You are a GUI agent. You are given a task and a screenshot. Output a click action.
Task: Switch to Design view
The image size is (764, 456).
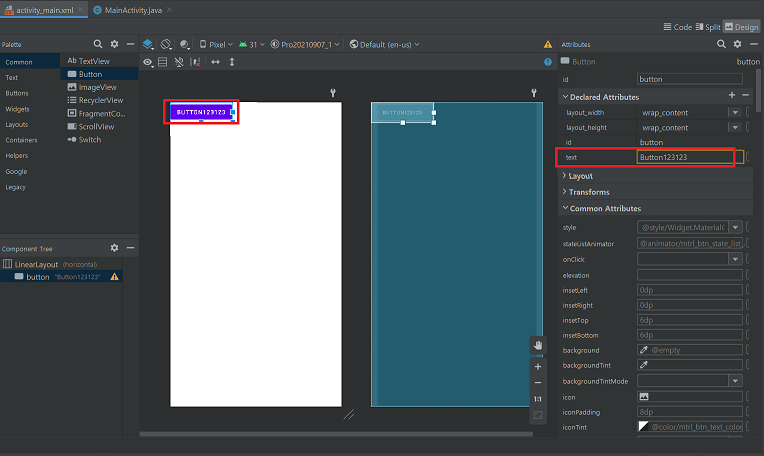[741, 27]
